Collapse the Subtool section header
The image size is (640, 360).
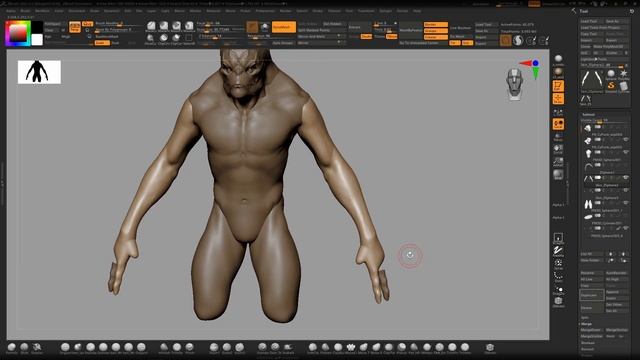tap(588, 115)
